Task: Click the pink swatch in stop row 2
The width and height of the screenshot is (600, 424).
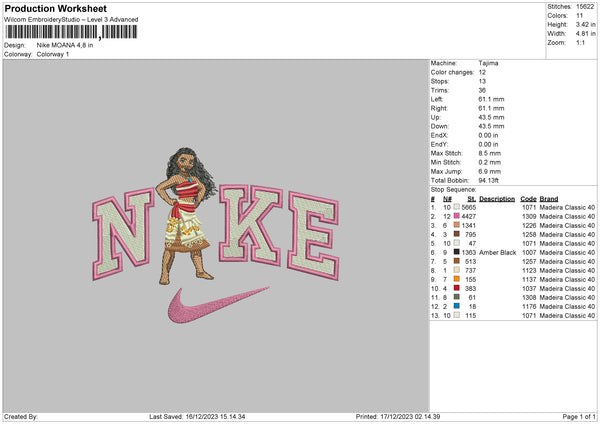Action: [x=457, y=216]
